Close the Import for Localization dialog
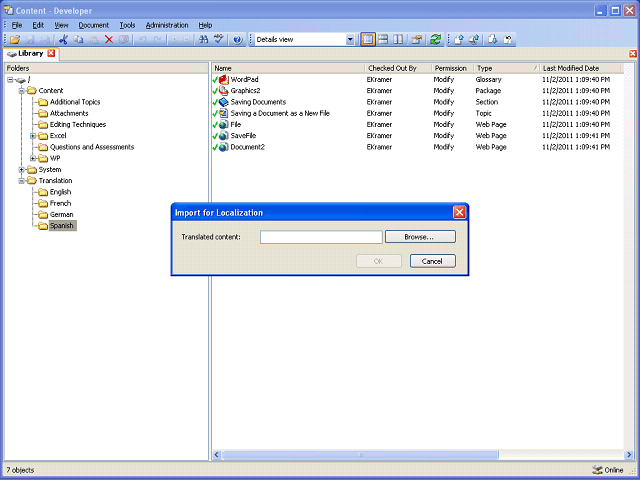This screenshot has width=640, height=480. click(459, 212)
